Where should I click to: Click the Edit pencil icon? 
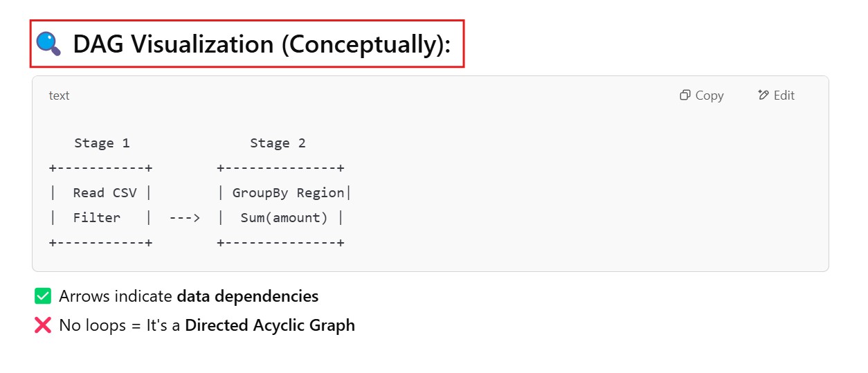point(763,95)
